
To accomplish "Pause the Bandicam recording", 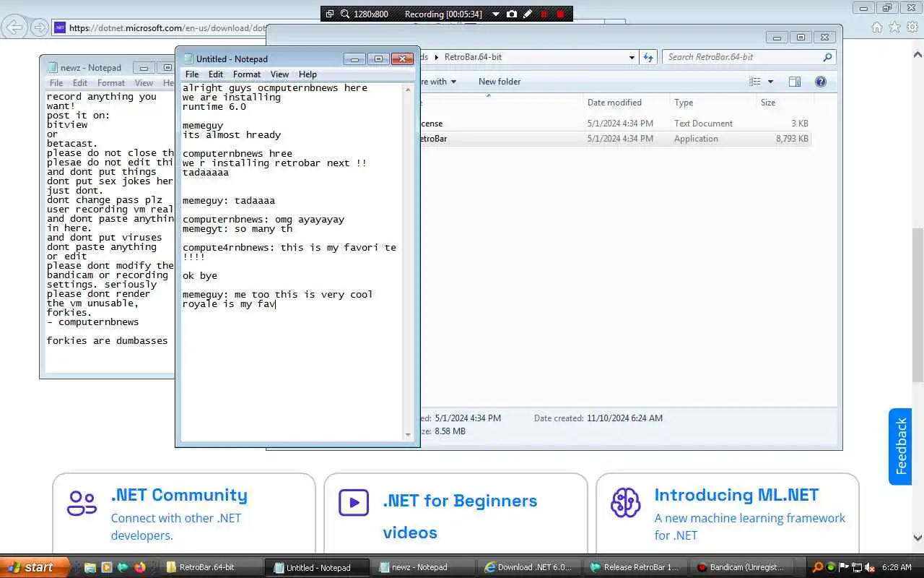I will [544, 14].
